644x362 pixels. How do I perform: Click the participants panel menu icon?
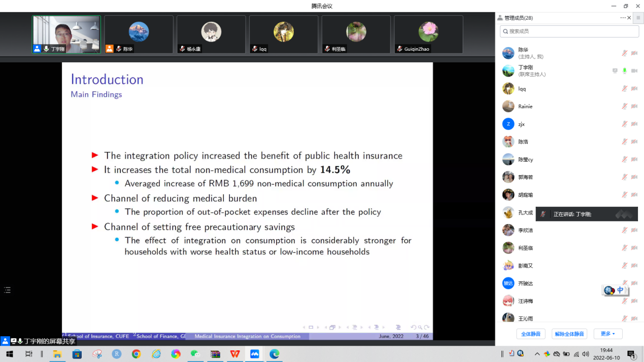coord(638,18)
